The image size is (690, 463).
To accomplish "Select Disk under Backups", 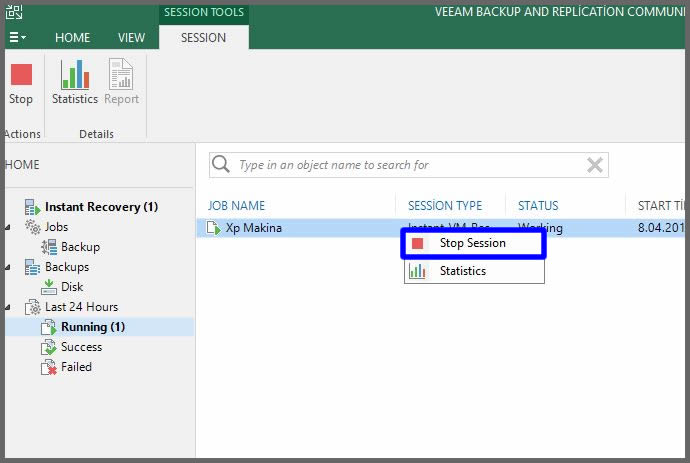I will pyautogui.click(x=72, y=287).
